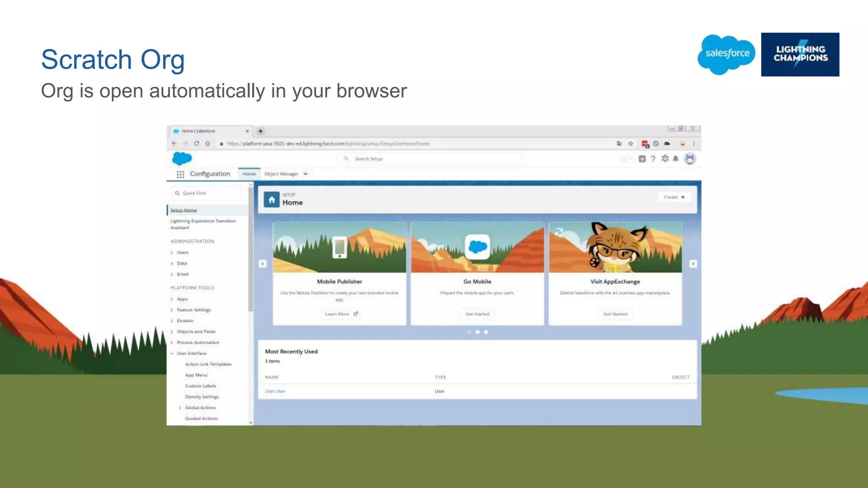Screen dimensions: 868x488
Task: Expand the Apps tree node
Action: (172, 299)
